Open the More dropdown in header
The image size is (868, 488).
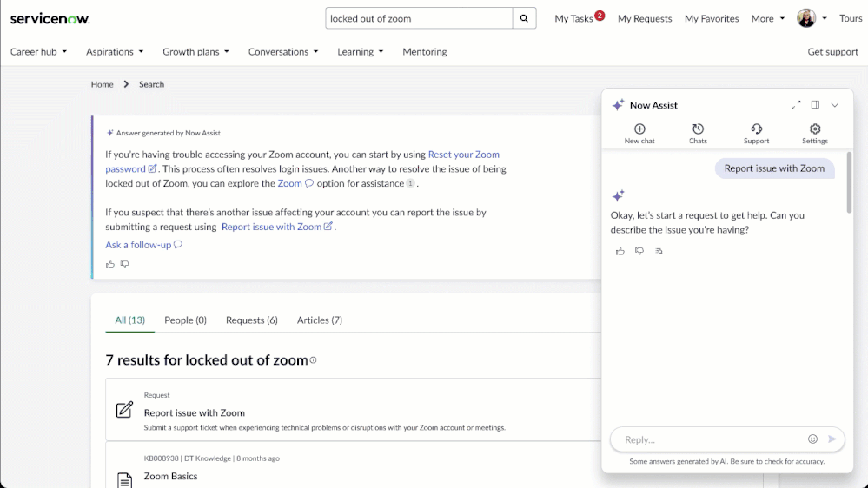[767, 18]
